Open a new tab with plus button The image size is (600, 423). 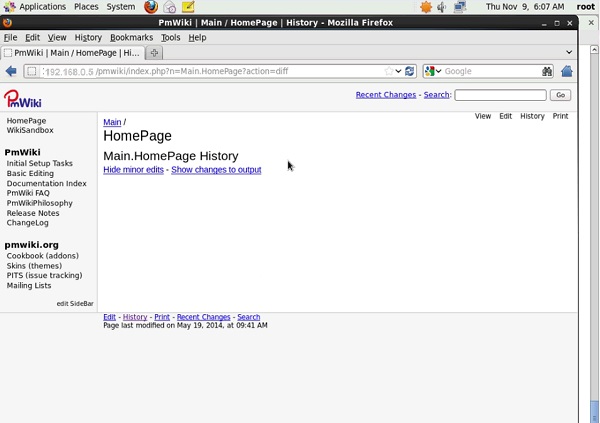click(x=154, y=53)
